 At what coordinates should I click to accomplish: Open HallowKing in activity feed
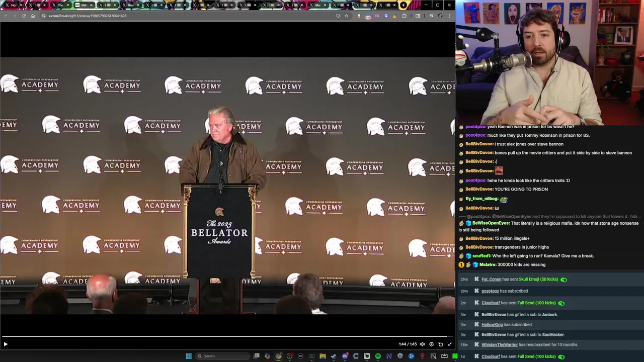(492, 325)
